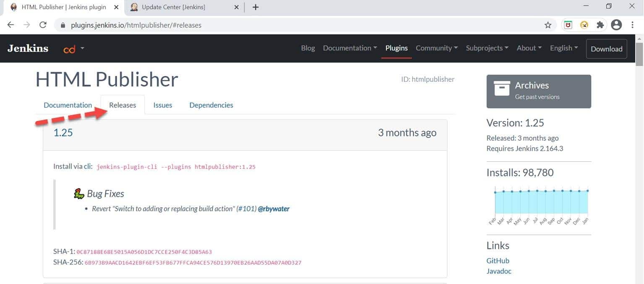This screenshot has width=644, height=284.
Task: Click the SHA-1 checksum value
Action: 144,252
